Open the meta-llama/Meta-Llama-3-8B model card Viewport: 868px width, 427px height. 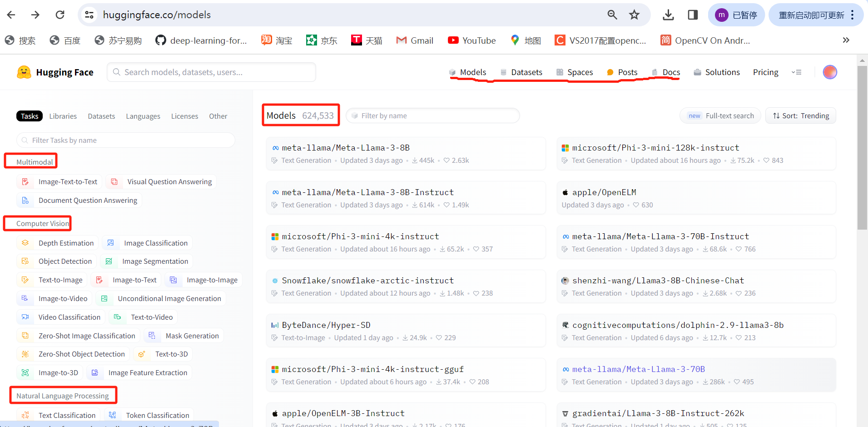tap(406, 154)
